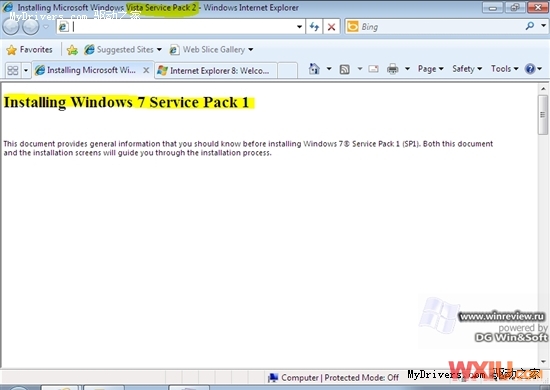Click the Forward navigation button
Screen dimensions: 550x390
coord(31,27)
